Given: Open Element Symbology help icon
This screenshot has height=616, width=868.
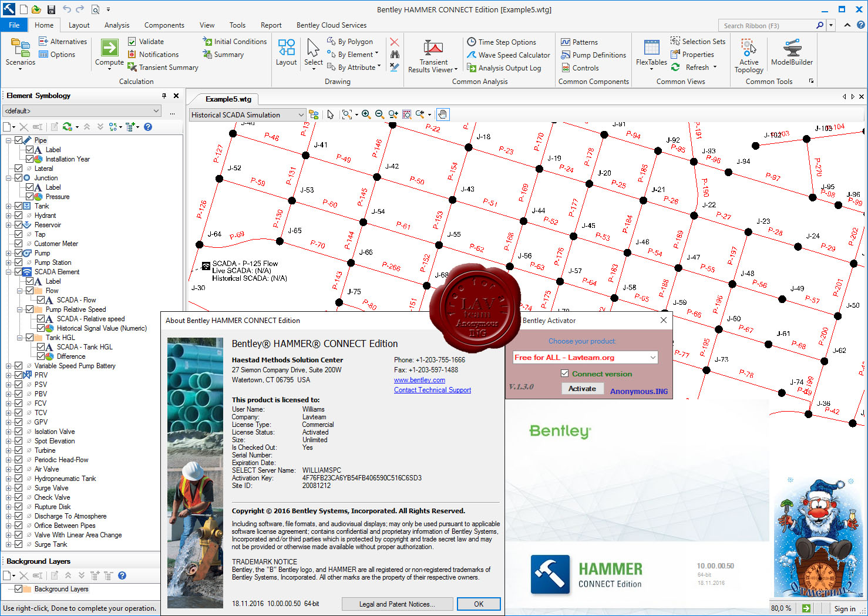Looking at the screenshot, I should coord(148,127).
